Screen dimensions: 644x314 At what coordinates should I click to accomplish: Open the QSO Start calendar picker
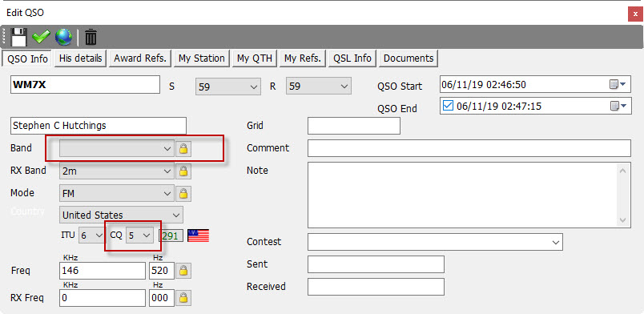point(618,85)
